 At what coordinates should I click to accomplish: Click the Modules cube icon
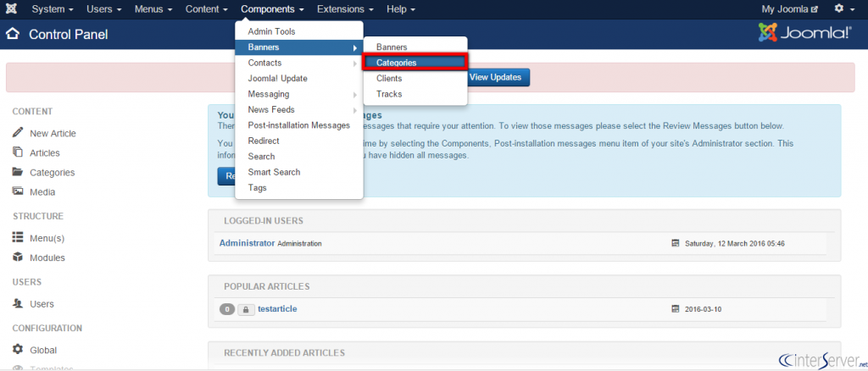(19, 257)
